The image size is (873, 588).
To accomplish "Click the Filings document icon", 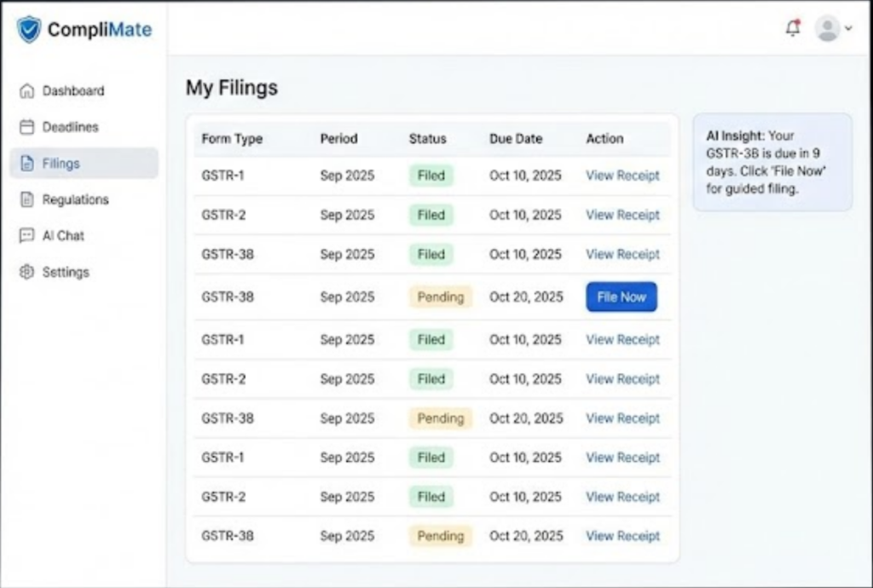I will click(x=27, y=164).
